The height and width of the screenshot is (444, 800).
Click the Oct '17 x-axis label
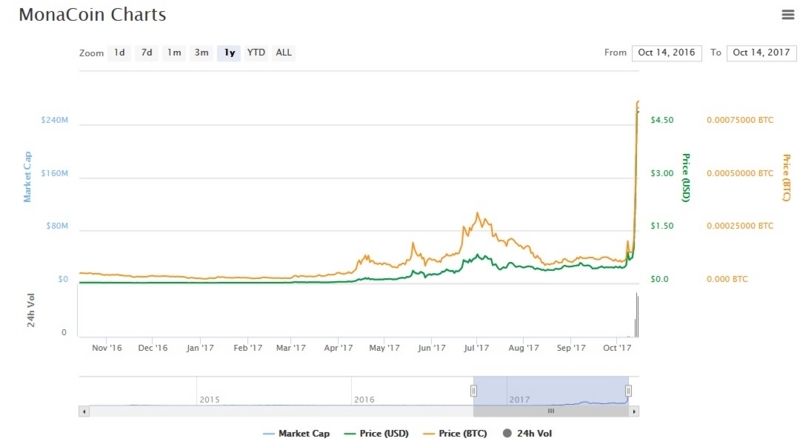point(617,348)
